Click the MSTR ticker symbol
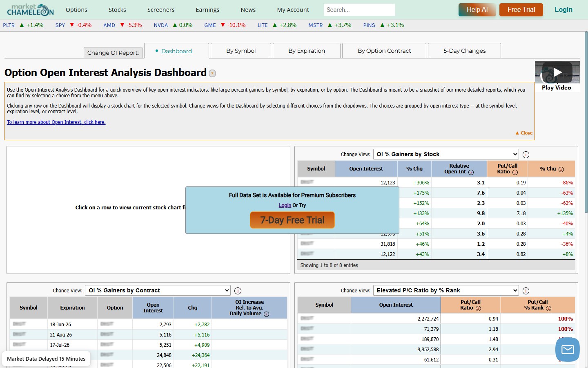 point(316,25)
